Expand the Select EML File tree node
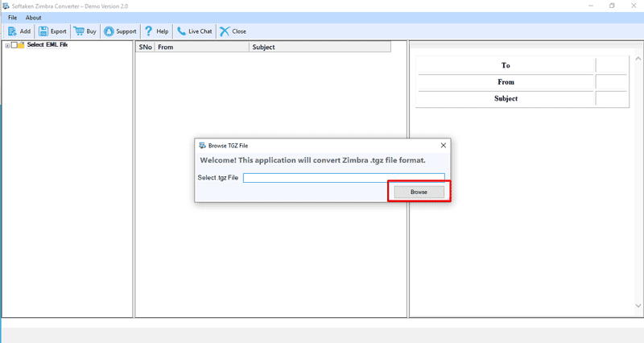Image resolution: width=644 pixels, height=343 pixels. point(7,45)
